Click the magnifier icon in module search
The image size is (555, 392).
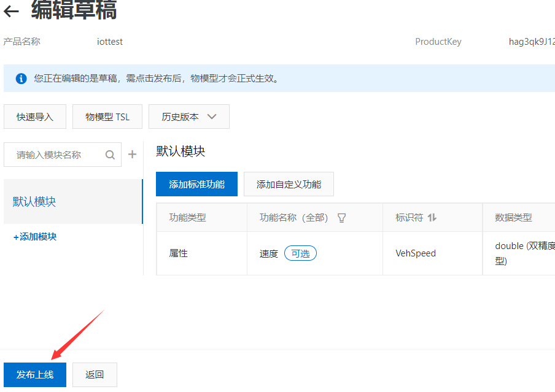pyautogui.click(x=110, y=155)
